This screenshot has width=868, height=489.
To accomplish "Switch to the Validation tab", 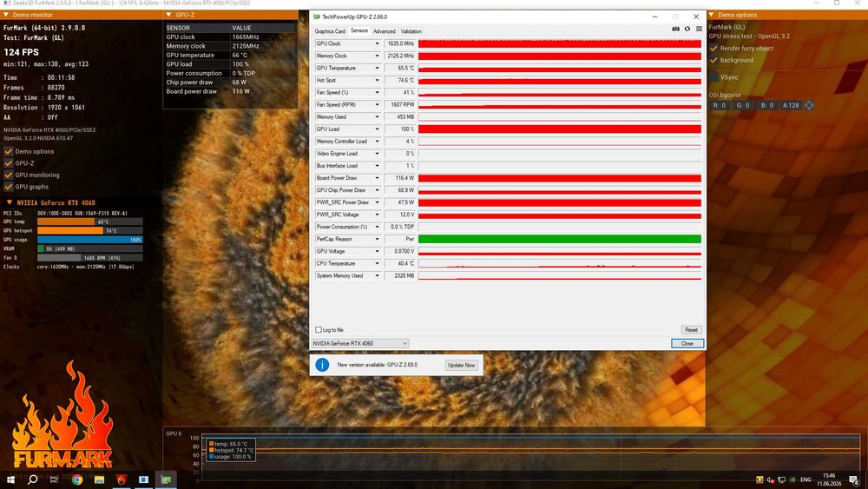I will 411,31.
